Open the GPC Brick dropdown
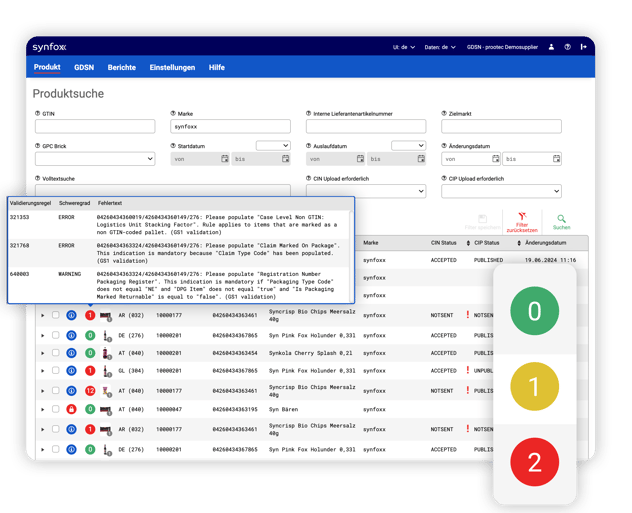 pyautogui.click(x=94, y=159)
